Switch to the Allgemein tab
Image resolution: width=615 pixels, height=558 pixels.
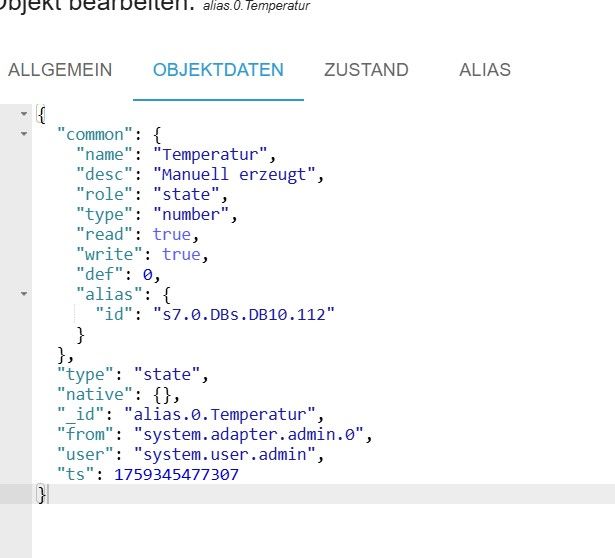tap(60, 70)
